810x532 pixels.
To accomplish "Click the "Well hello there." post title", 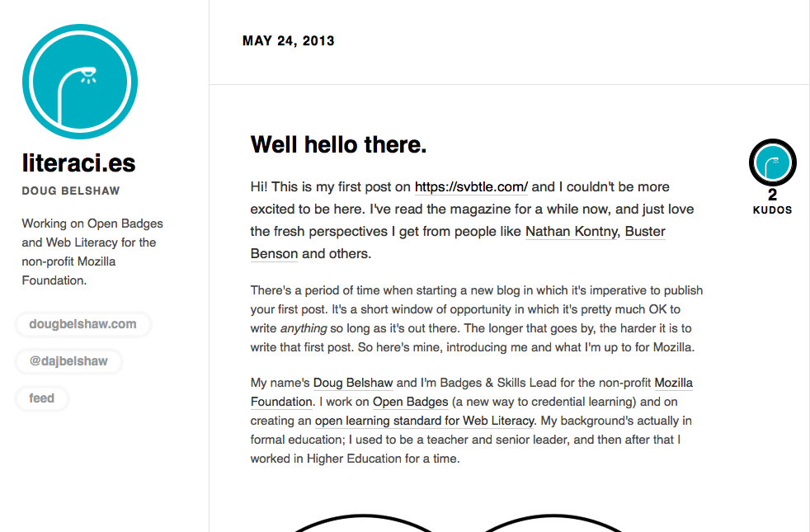I will click(338, 145).
